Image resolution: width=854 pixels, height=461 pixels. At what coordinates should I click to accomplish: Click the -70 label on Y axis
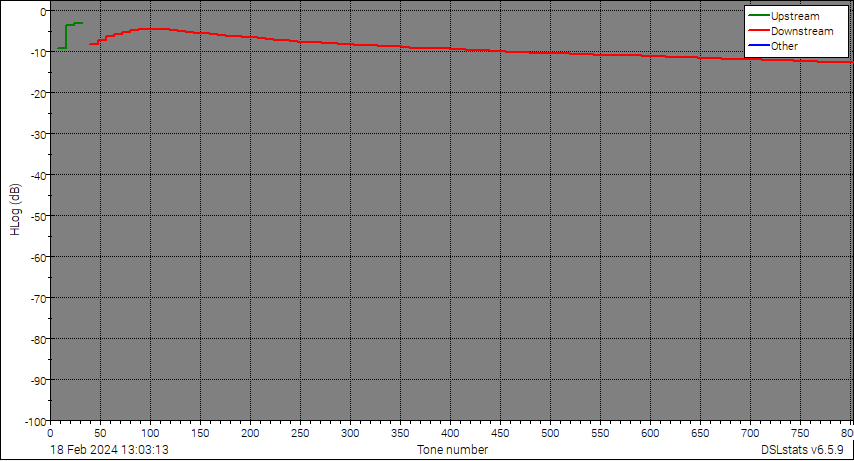[39, 298]
